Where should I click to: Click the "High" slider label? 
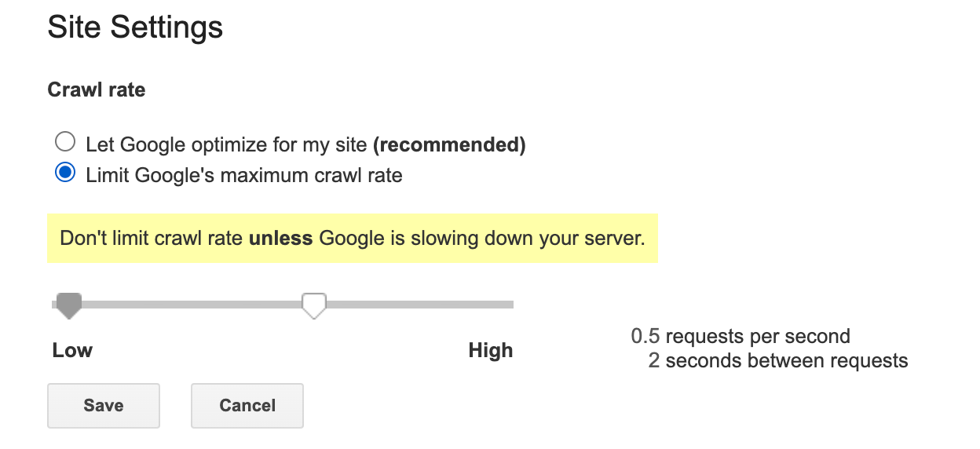(x=490, y=350)
